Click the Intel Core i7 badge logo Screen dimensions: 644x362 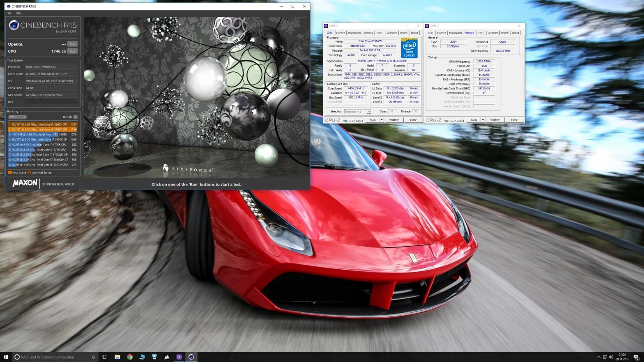[409, 48]
